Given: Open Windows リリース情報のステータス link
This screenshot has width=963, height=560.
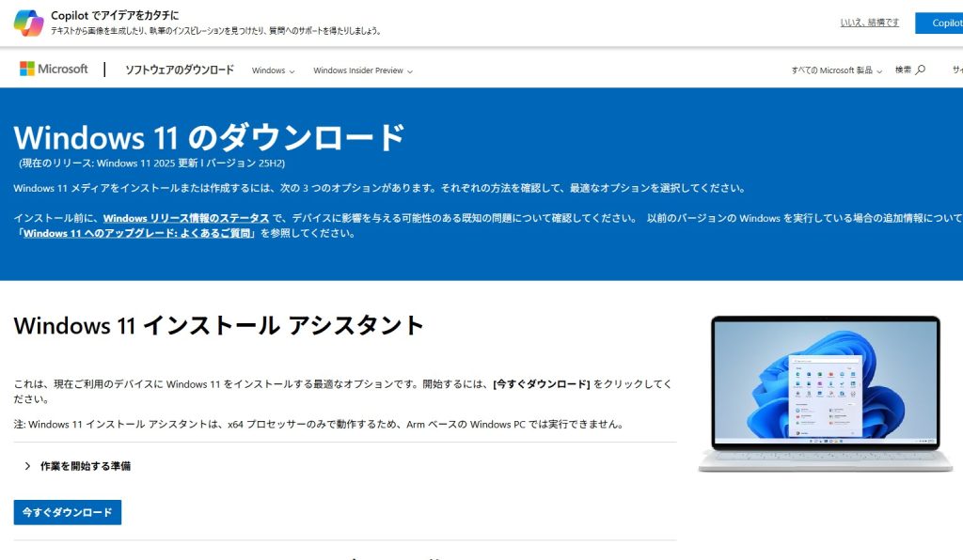Looking at the screenshot, I should click(186, 218).
